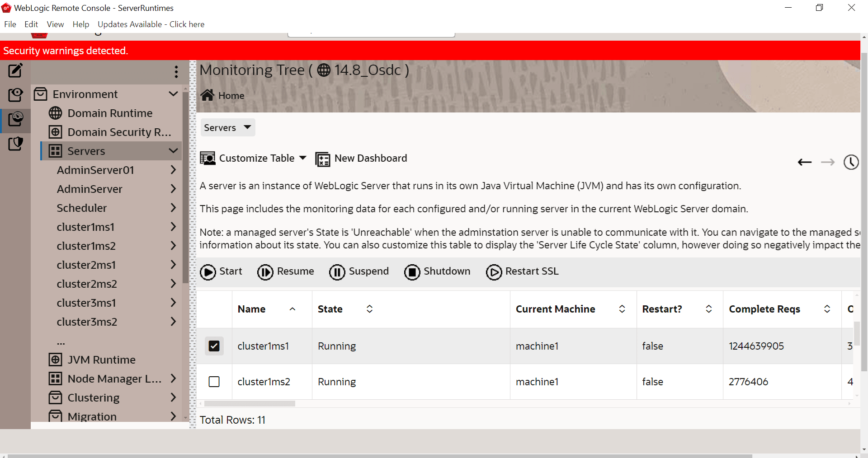Select AdminServer in the tree
This screenshot has height=458, width=868.
(90, 189)
